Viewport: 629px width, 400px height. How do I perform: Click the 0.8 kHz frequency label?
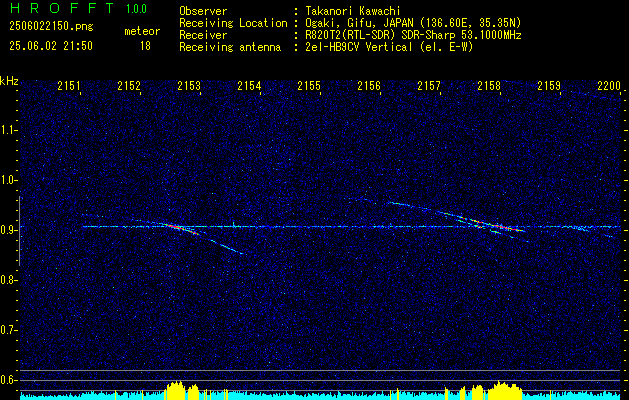[8, 280]
